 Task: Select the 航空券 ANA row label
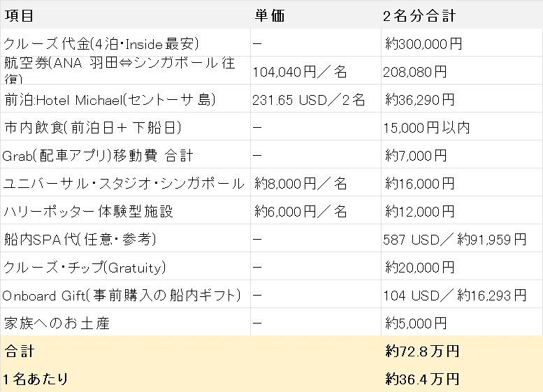(x=120, y=71)
